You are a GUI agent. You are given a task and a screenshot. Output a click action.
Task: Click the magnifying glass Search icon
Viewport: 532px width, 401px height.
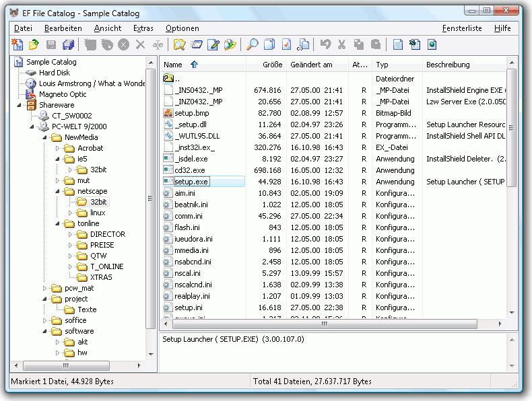[x=252, y=45]
